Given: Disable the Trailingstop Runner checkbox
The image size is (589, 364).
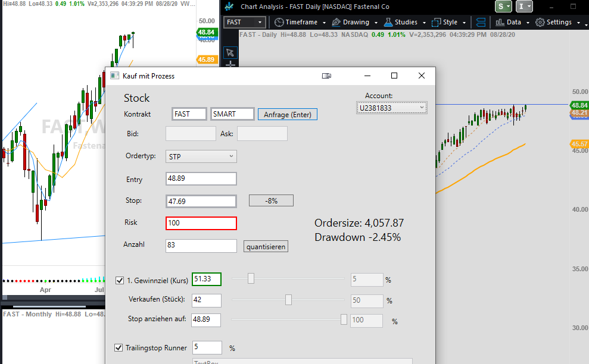Looking at the screenshot, I should [119, 348].
